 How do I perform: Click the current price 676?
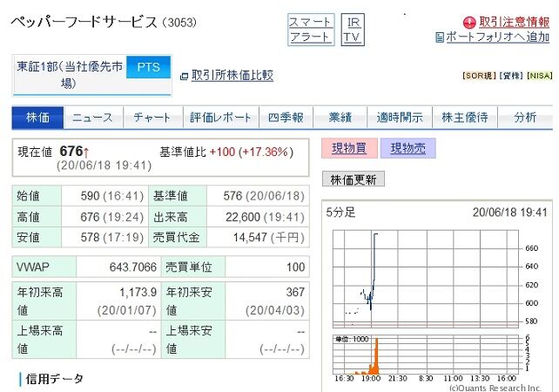(x=71, y=152)
